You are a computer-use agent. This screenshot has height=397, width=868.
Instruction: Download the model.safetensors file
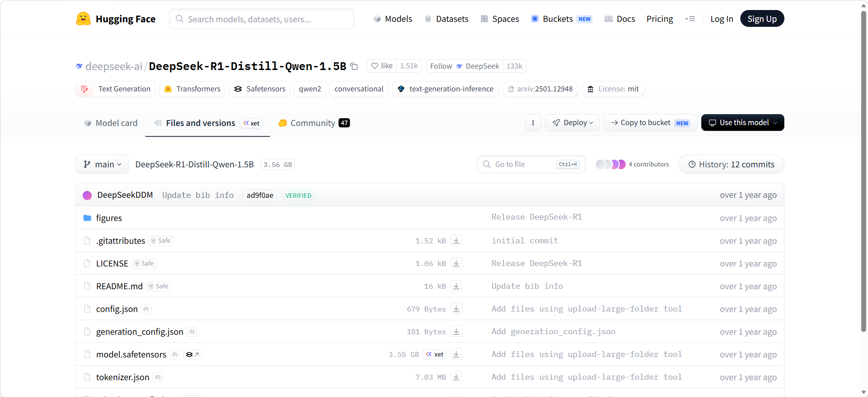(x=456, y=354)
